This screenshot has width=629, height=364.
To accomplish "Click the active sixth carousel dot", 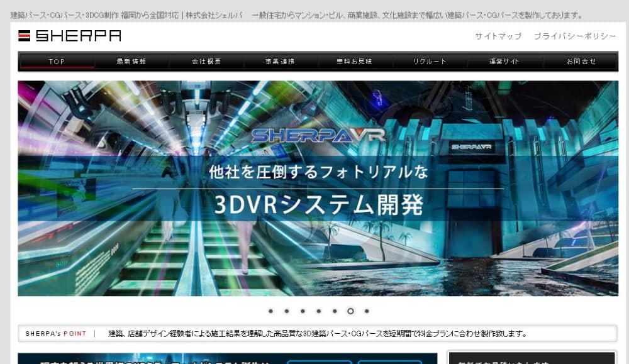I will click(350, 311).
